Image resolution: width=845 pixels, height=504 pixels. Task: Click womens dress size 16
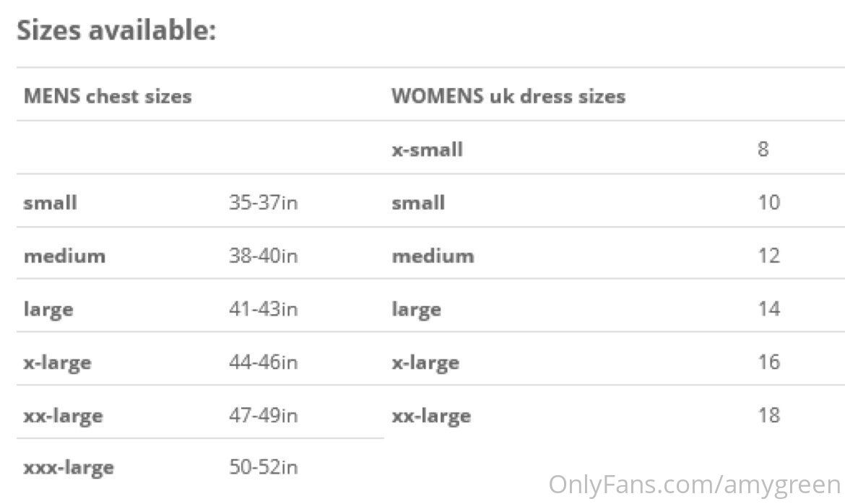point(769,362)
